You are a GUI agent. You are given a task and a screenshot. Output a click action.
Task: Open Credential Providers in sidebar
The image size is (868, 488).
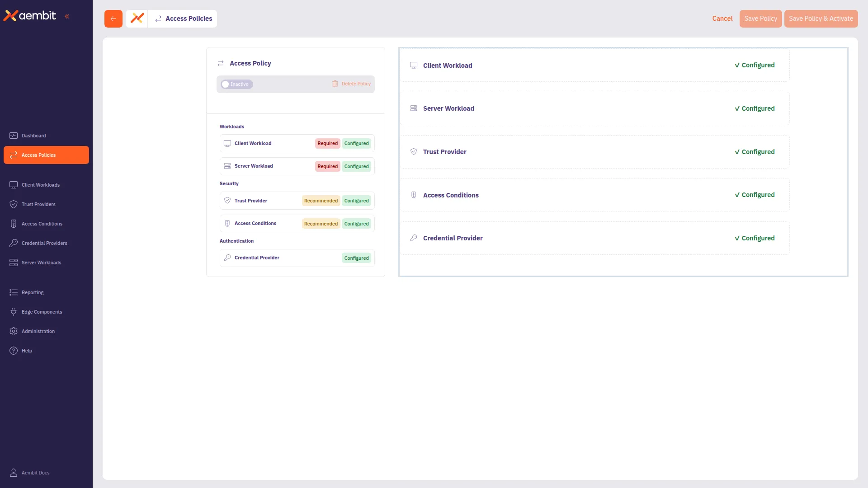[46, 243]
